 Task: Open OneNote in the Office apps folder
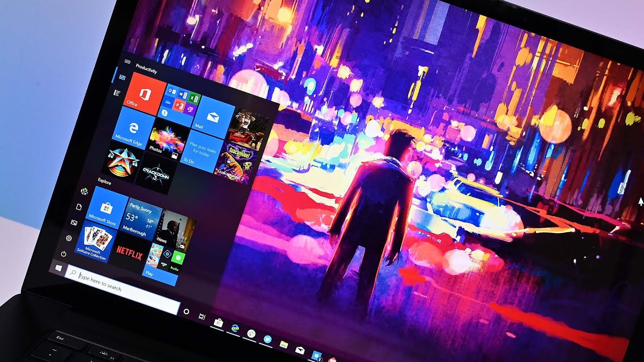(x=190, y=110)
